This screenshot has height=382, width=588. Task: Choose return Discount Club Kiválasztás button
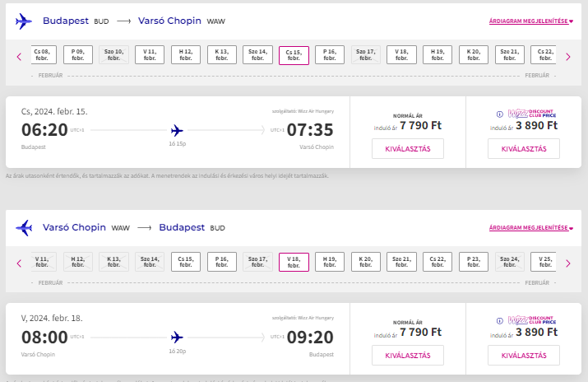tap(523, 356)
